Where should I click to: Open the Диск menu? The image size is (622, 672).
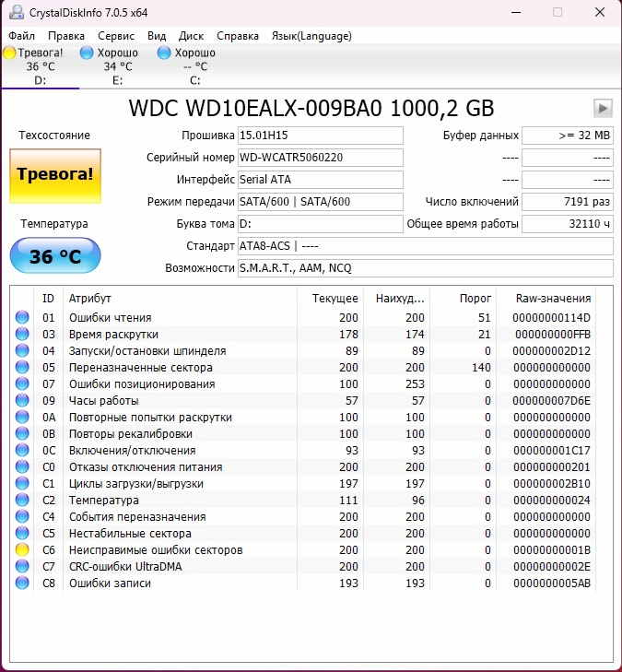click(191, 36)
